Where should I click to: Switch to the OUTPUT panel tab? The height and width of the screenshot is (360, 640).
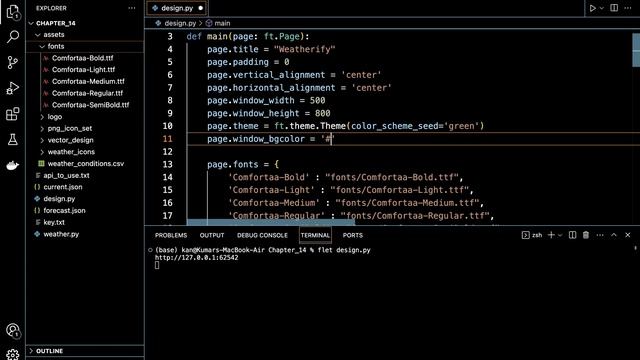(x=212, y=236)
